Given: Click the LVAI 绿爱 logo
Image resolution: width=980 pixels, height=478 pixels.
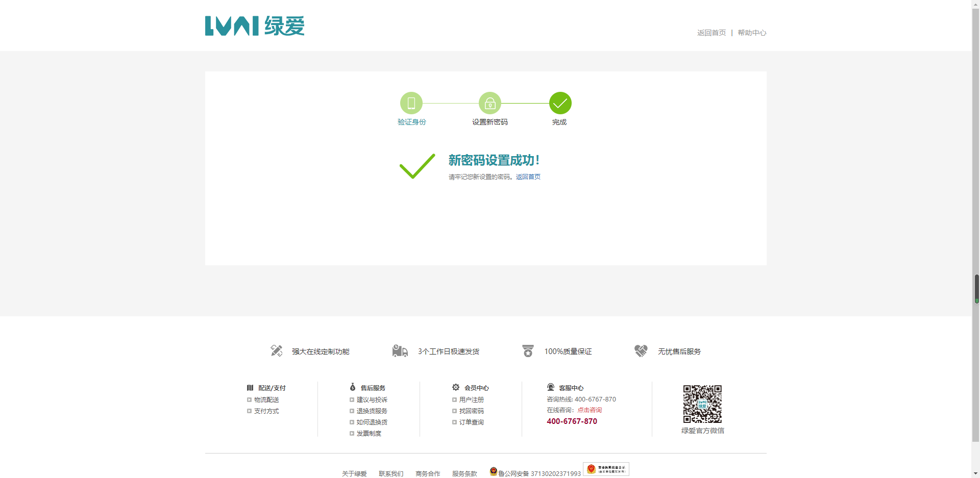Looking at the screenshot, I should [x=254, y=26].
